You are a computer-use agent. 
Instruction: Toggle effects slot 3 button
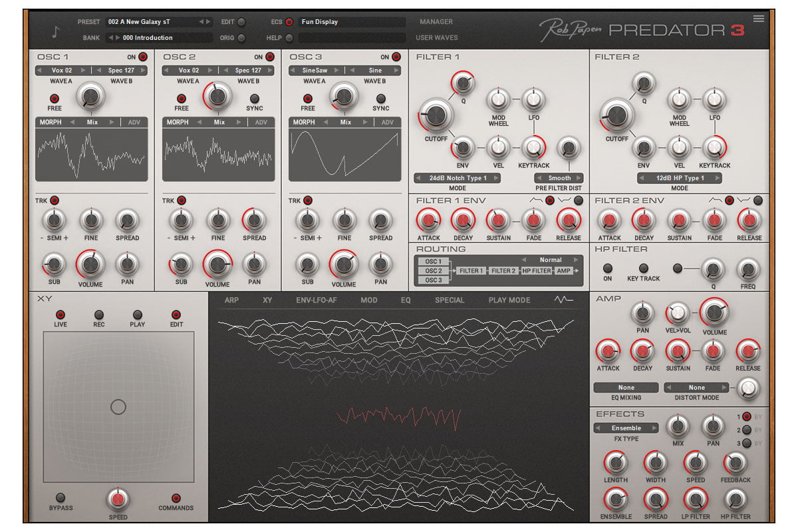tap(746, 444)
